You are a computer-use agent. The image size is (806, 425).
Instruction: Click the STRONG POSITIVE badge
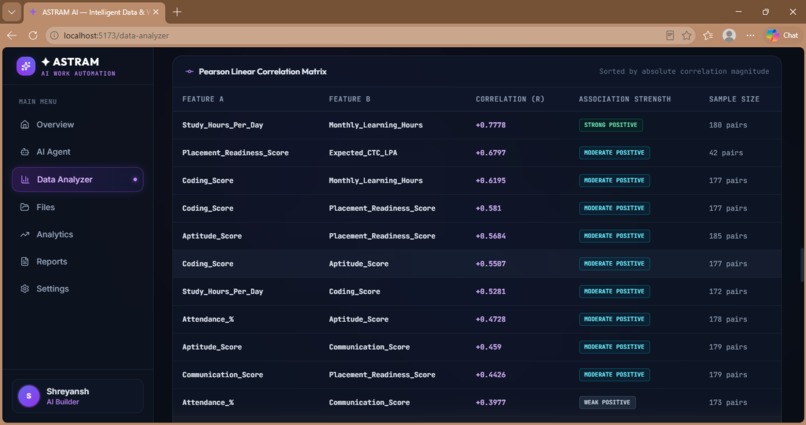click(611, 125)
